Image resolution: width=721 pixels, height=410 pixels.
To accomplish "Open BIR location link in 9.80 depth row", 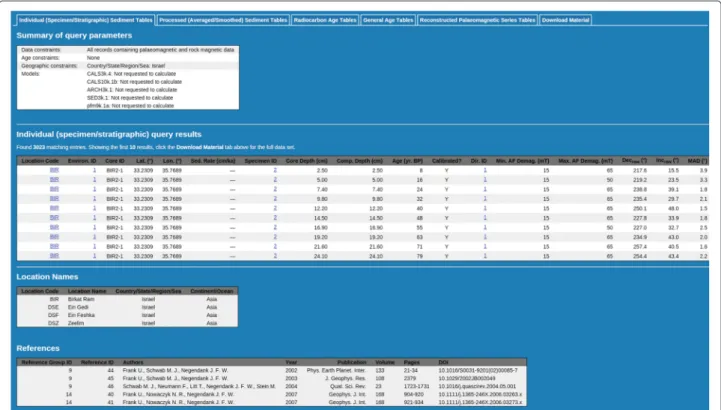I will [54, 199].
